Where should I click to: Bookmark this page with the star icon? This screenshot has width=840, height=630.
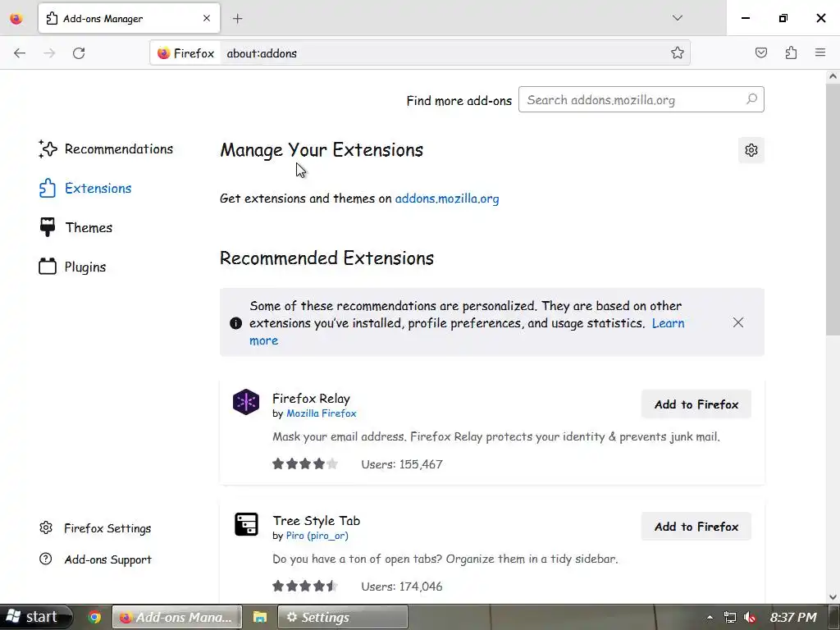click(677, 52)
